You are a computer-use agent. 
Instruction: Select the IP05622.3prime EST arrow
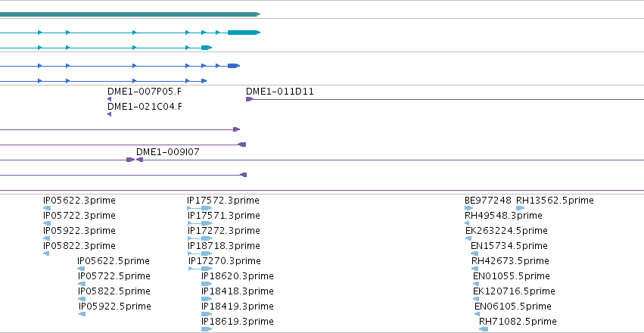coord(47,208)
